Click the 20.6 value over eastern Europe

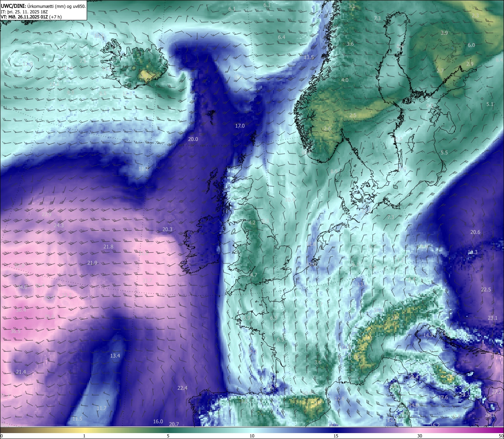475,232
